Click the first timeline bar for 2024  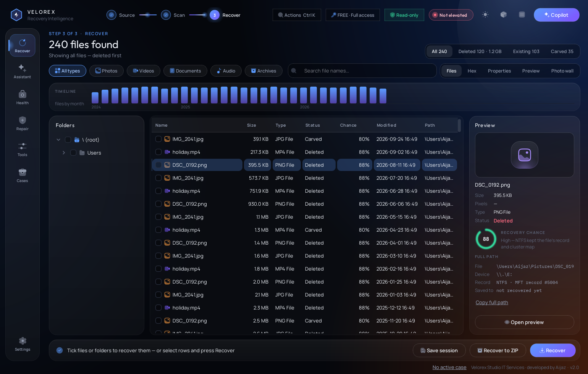point(95,98)
